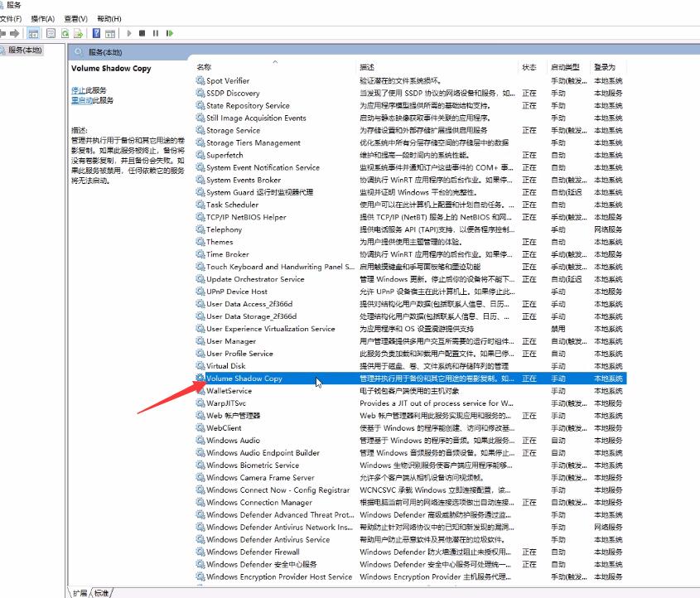Click the 停止 link to stop service
700x598 pixels.
(78, 90)
